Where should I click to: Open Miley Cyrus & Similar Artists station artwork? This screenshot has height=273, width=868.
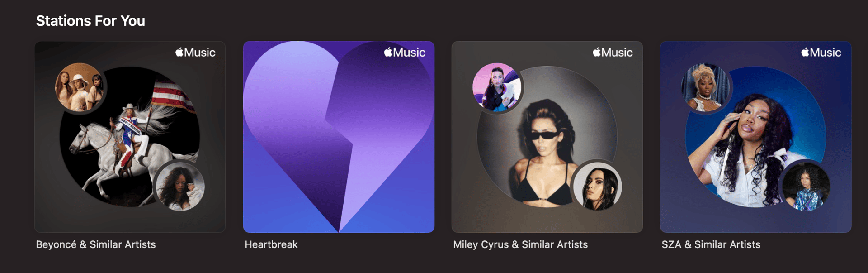click(547, 137)
